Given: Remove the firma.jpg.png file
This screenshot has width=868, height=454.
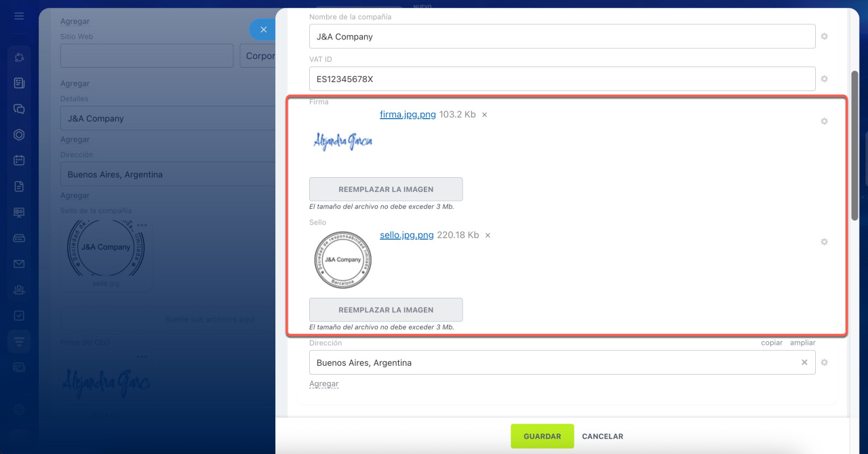Looking at the screenshot, I should click(484, 115).
